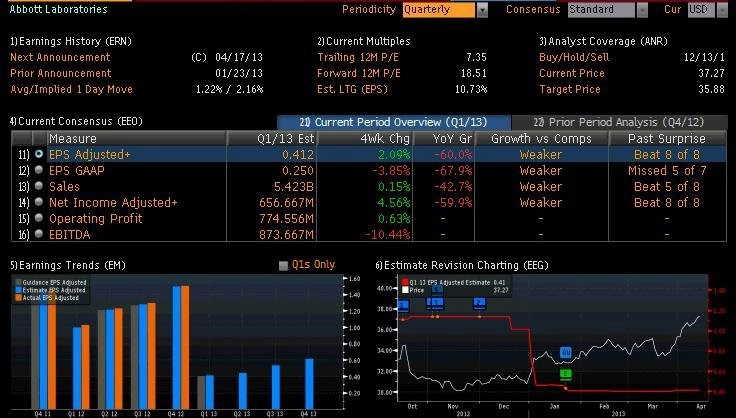This screenshot has height=418, width=736.
Task: Open the Consensus Standard dropdown
Action: click(x=642, y=10)
